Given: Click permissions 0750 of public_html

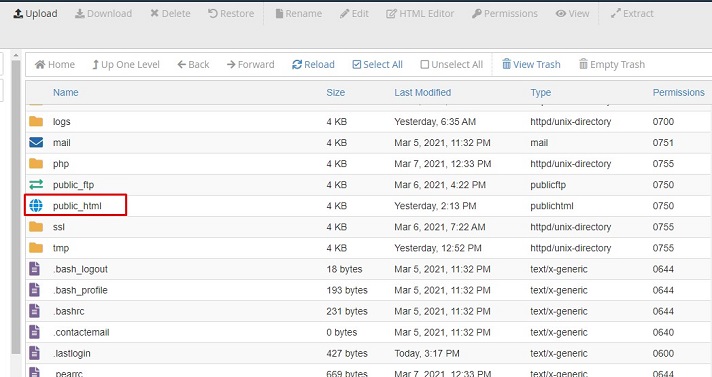Looking at the screenshot, I should pyautogui.click(x=663, y=206).
